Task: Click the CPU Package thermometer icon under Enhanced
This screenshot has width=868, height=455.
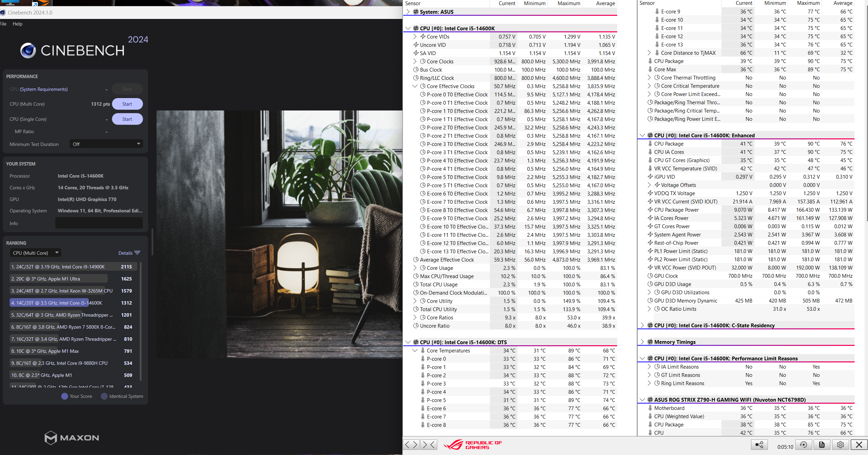Action: click(x=650, y=144)
